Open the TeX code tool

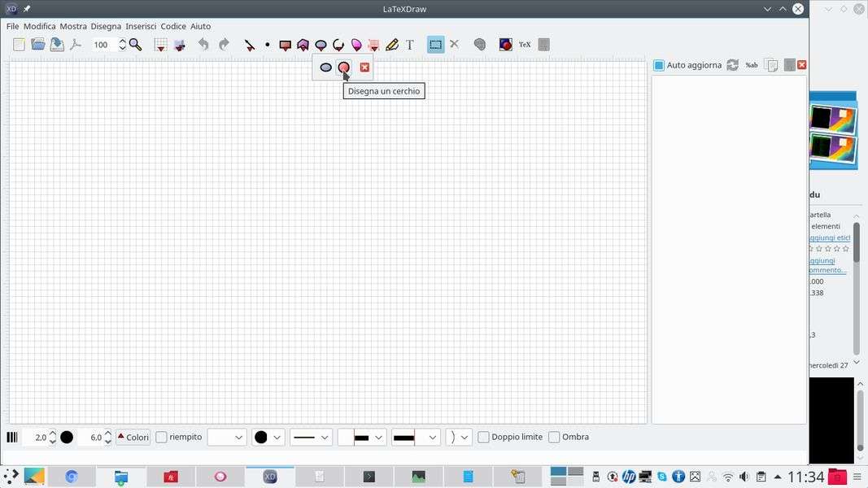coord(525,45)
